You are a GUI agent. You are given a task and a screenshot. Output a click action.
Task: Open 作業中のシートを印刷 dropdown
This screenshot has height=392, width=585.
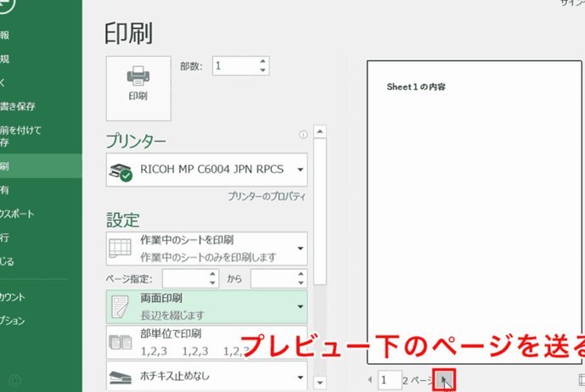(206, 249)
